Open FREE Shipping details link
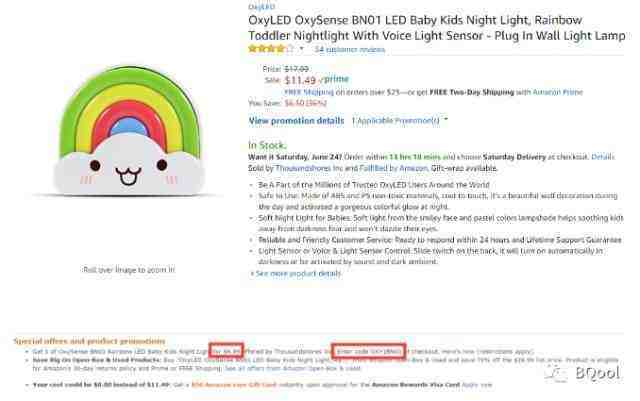Image resolution: width=640 pixels, height=401 pixels. 309,92
